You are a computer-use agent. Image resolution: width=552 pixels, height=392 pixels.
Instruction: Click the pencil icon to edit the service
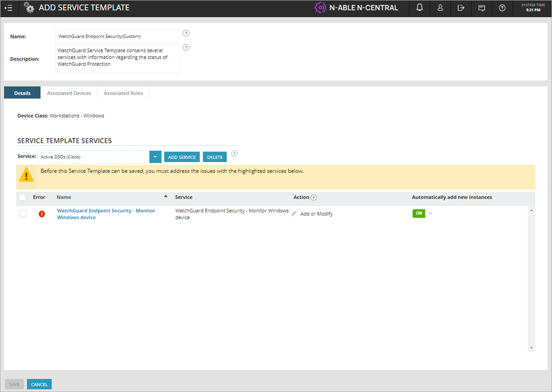point(294,213)
